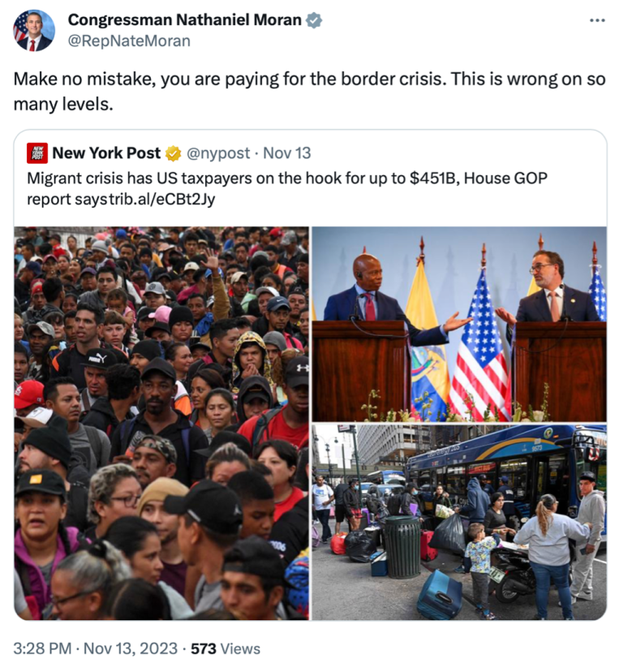Click the 3:28 PM Nov 13, 2023 timestamp
The width and height of the screenshot is (623, 672).
coord(95,648)
